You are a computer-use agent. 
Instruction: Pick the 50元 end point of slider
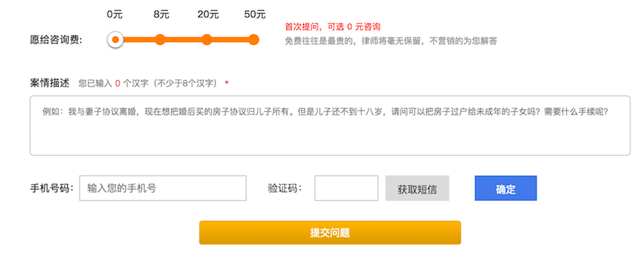254,40
